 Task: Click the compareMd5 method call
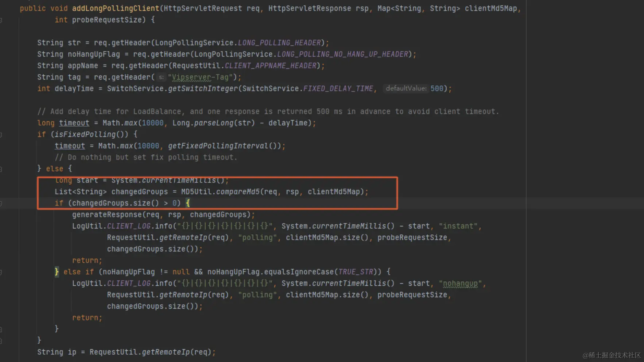238,192
